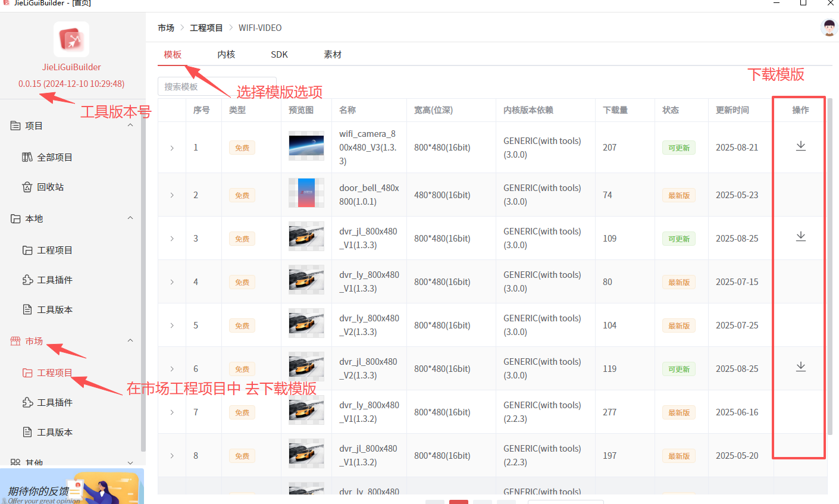
Task: Open 工具版本 under 本地
Action: tap(48, 309)
